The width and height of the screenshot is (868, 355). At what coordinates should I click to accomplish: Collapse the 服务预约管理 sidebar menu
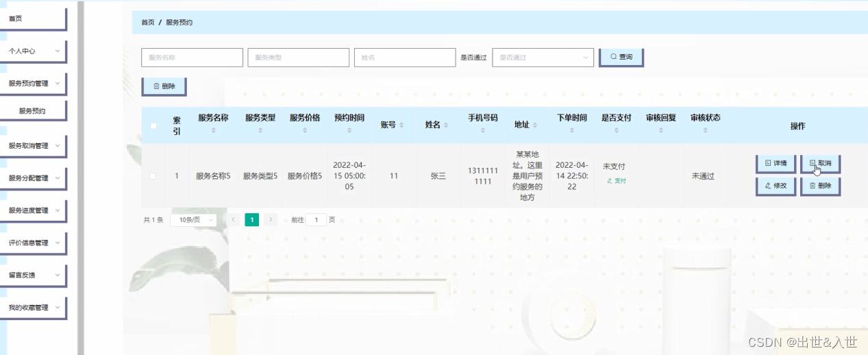[34, 83]
